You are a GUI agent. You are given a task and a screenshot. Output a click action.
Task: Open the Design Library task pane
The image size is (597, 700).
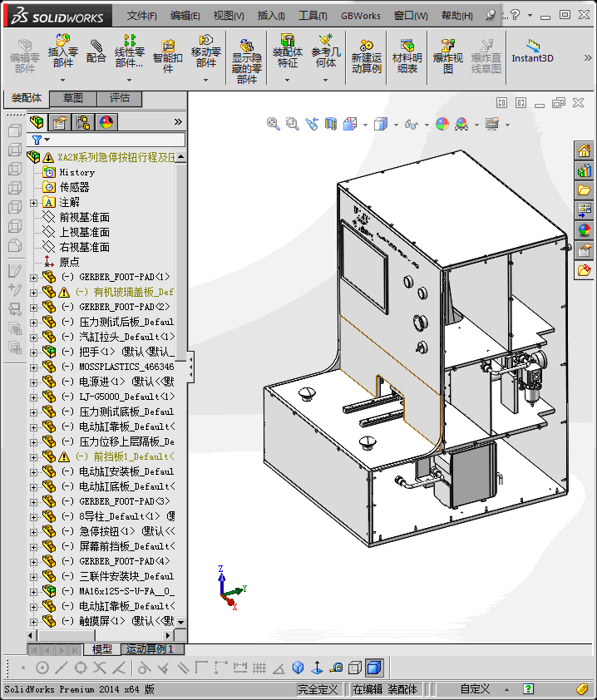click(x=584, y=170)
